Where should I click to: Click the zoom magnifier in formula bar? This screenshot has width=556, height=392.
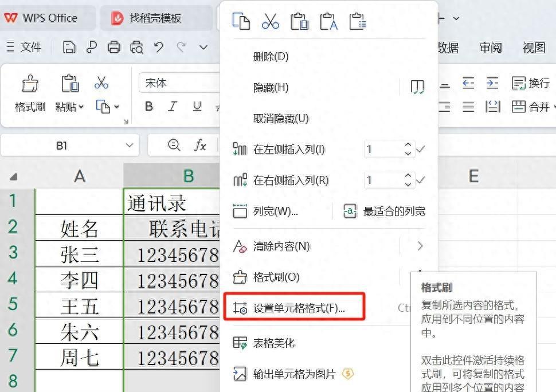tap(174, 145)
